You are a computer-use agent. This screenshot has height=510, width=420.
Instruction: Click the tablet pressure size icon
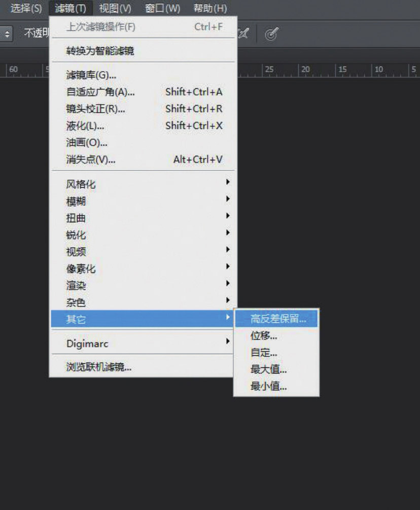(x=271, y=34)
